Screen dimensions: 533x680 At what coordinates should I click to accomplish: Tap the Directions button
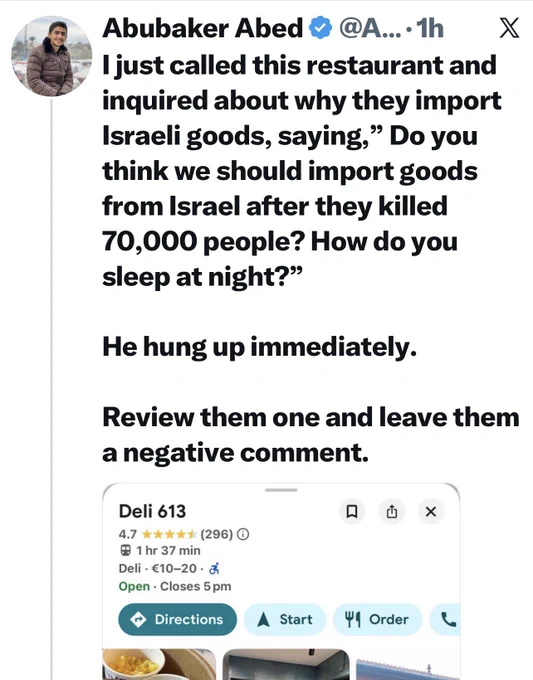click(x=177, y=619)
